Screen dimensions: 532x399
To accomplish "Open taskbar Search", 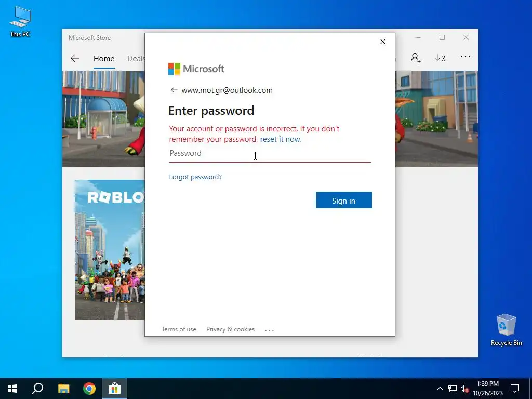I will point(37,389).
